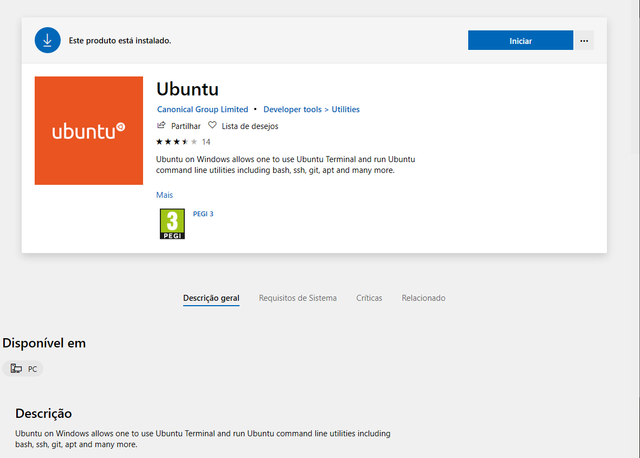Click the Partilhar share icon
This screenshot has height=458, width=640.
161,125
